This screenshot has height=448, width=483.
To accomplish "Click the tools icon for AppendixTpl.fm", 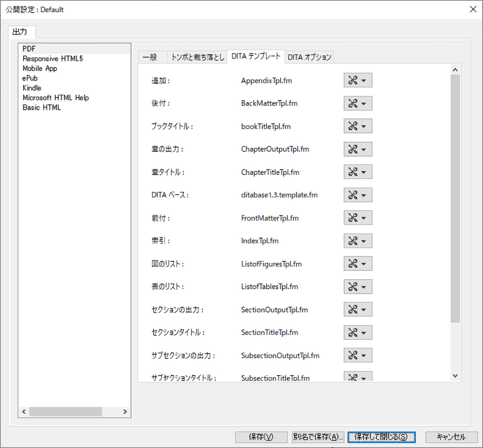I will [353, 80].
